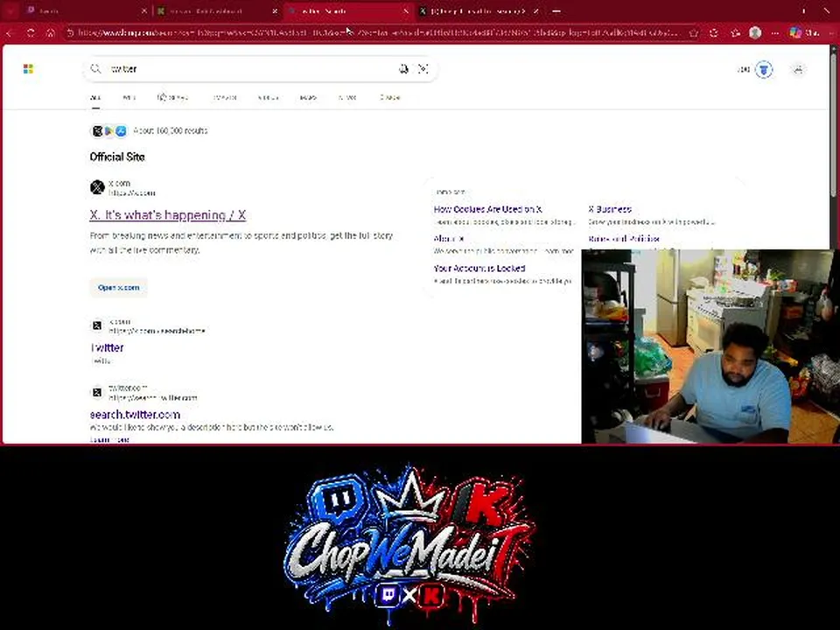Open the How Cookies Are Used on X link
Image resolution: width=840 pixels, height=630 pixels.
pos(487,209)
